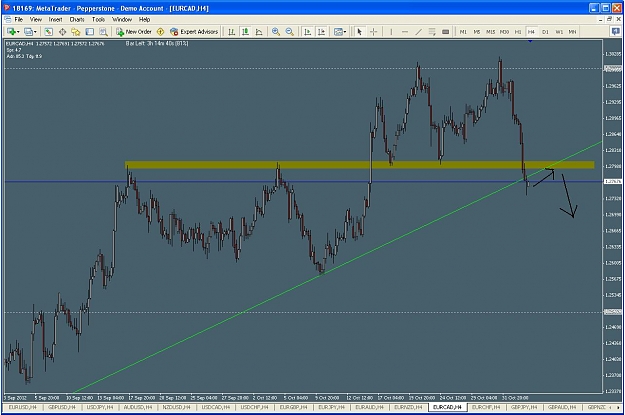Switch chart to Candlesticks mode

click(245, 31)
